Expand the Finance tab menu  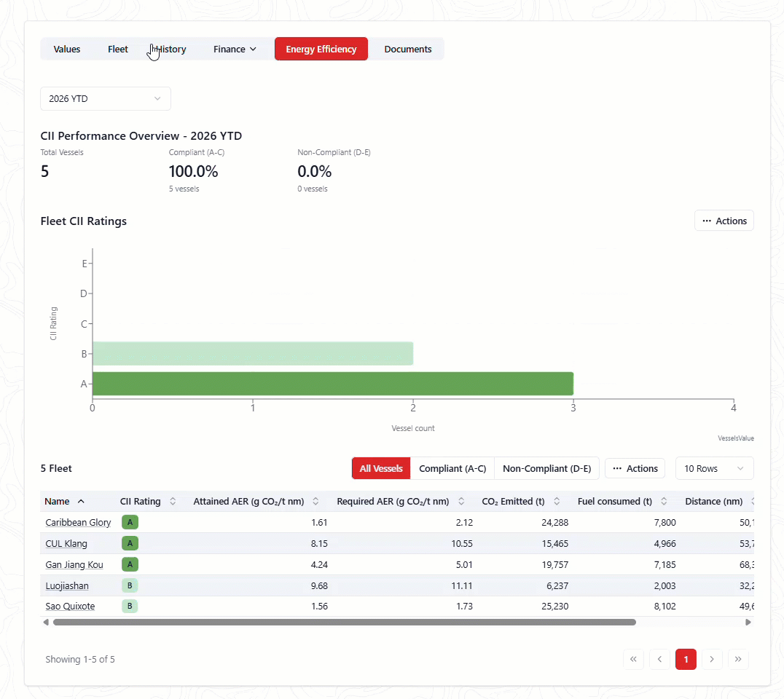point(235,49)
